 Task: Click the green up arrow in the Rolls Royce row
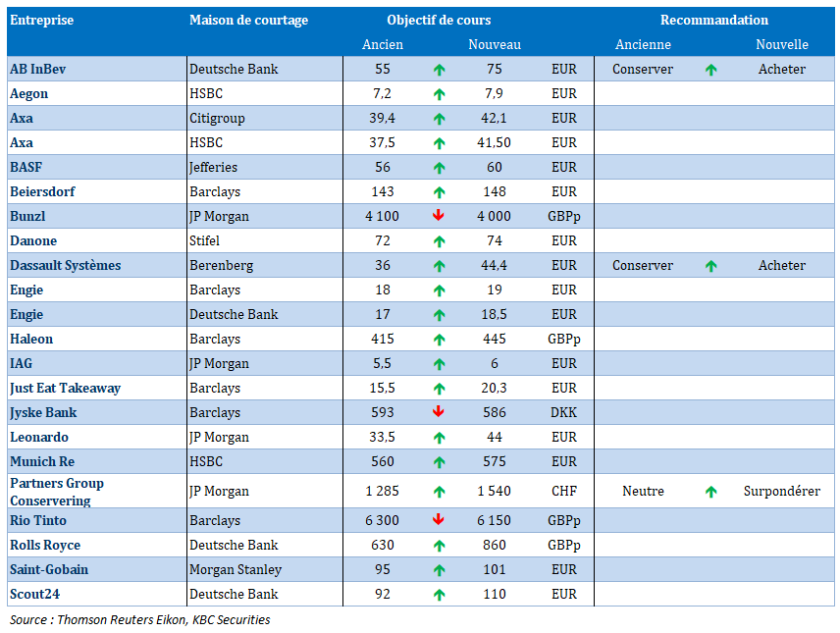(x=439, y=546)
